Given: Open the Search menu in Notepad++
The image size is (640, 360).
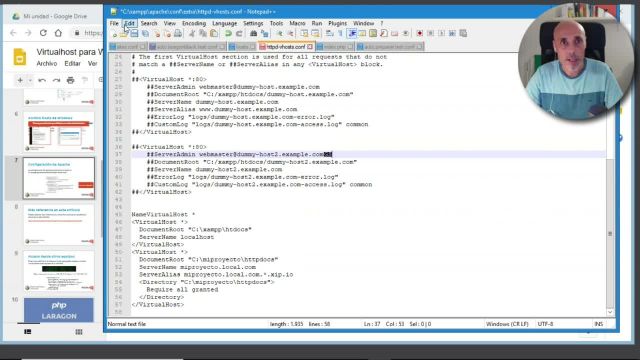Looking at the screenshot, I should tap(149, 24).
